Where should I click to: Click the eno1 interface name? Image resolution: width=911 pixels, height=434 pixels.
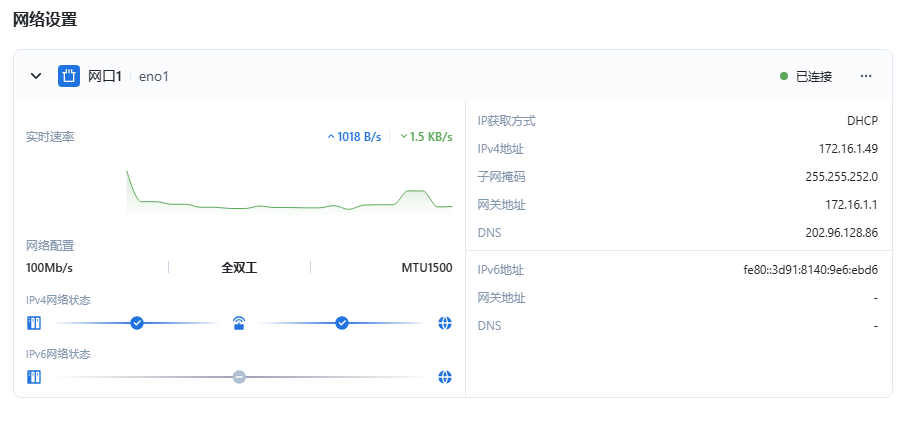pos(154,76)
